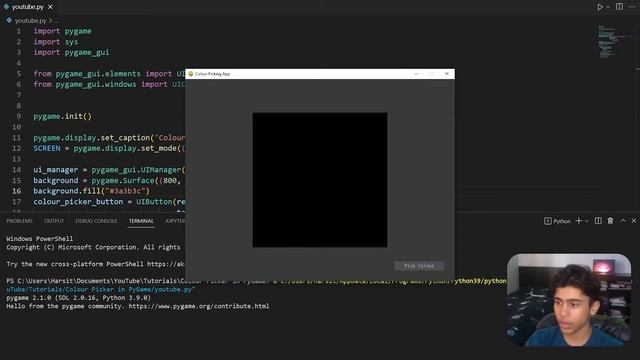The image size is (640, 360).
Task: Click the black colour preview square
Action: [320, 180]
